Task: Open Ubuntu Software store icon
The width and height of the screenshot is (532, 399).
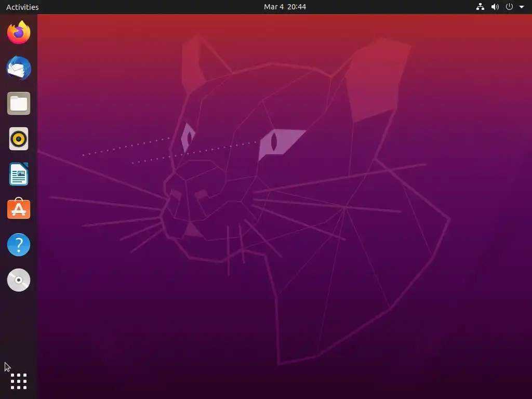Action: [19, 209]
